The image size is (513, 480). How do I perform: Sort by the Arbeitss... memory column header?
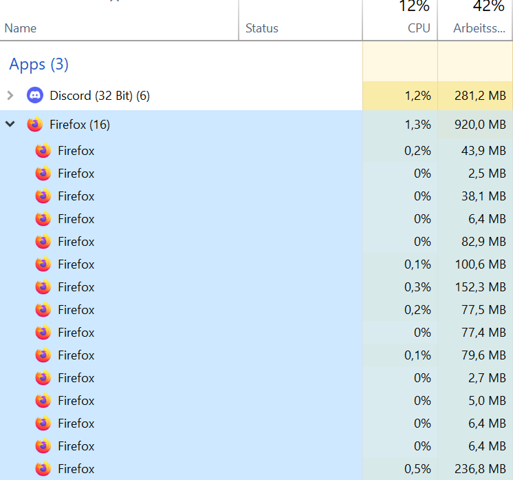(479, 28)
